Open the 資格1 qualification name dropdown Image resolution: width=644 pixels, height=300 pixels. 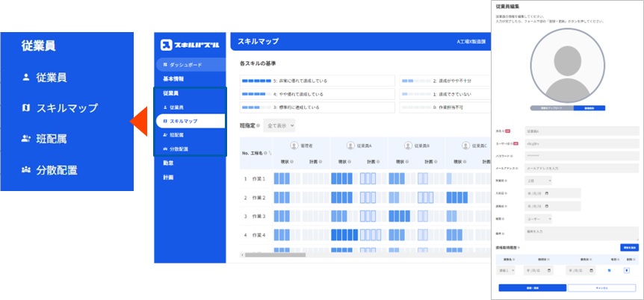[507, 270]
